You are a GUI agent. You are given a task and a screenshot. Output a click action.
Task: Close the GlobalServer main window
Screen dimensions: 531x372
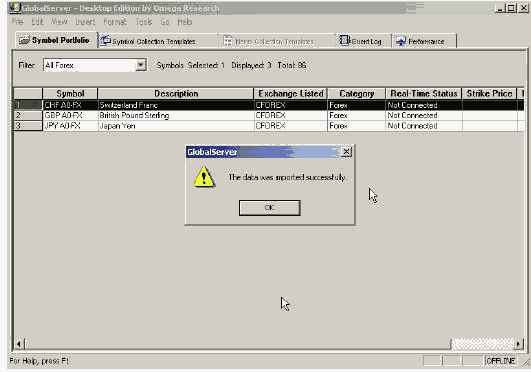tap(523, 8)
